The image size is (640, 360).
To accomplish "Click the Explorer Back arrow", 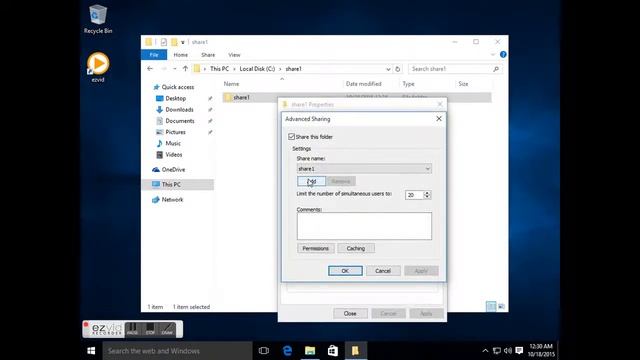I will (x=150, y=69).
